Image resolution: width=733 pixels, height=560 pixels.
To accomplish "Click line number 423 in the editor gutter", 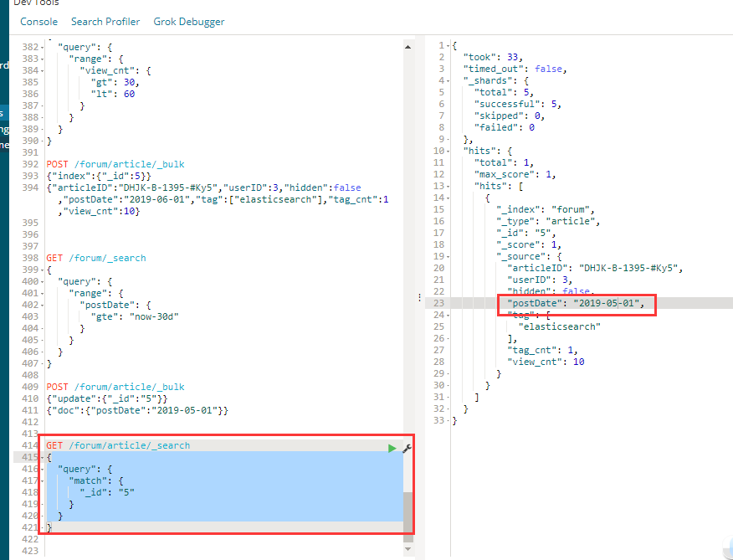I will (30, 551).
